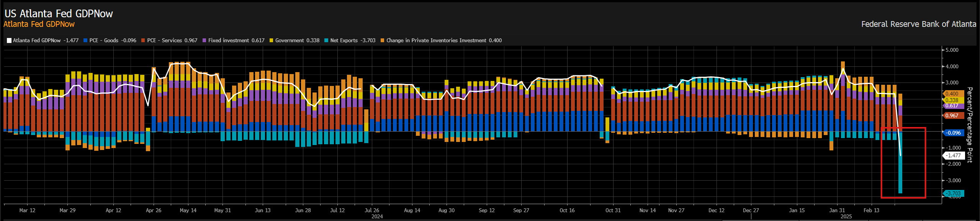Click the 'Mar 12' date label
Screen dimensions: 980x221
click(27, 210)
